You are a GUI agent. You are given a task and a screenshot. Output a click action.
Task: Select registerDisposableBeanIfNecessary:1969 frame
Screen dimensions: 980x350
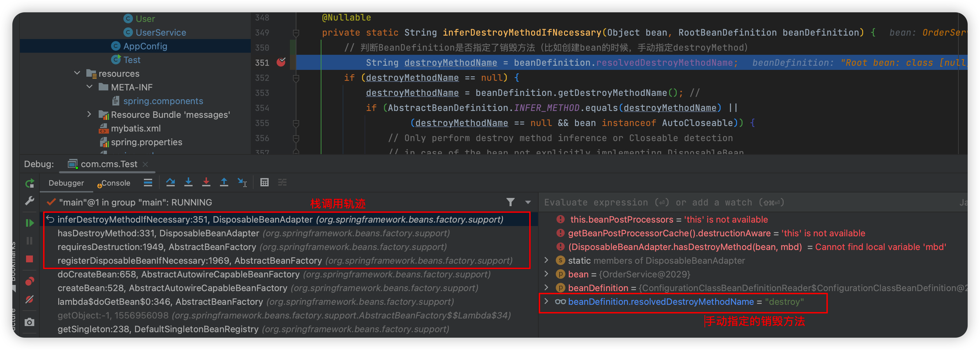point(289,260)
